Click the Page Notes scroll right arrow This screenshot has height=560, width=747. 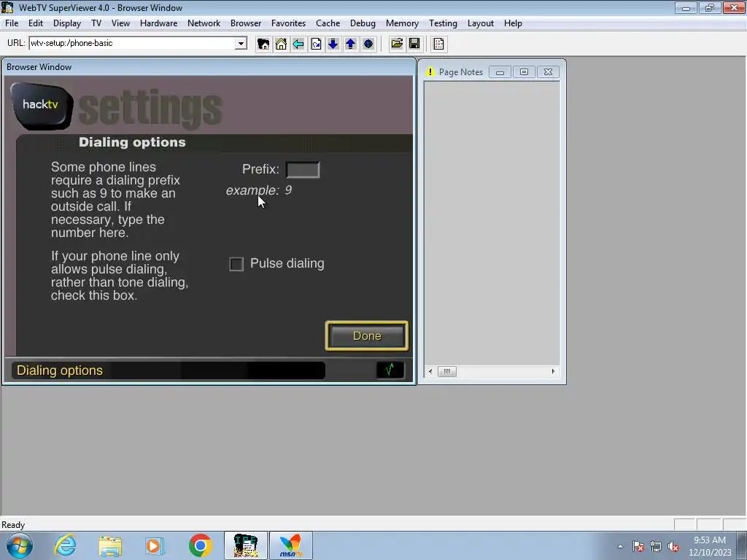point(553,371)
